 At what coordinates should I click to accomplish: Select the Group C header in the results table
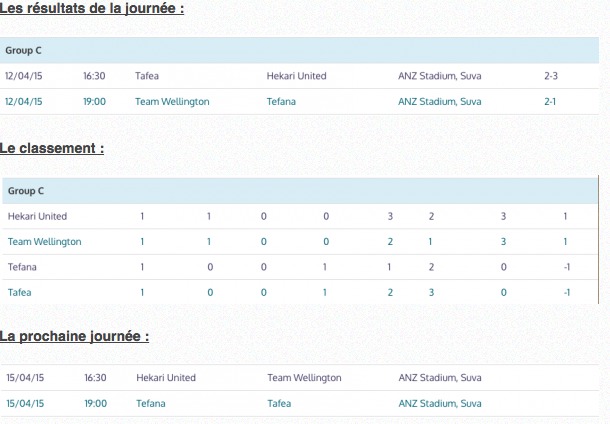click(x=23, y=49)
